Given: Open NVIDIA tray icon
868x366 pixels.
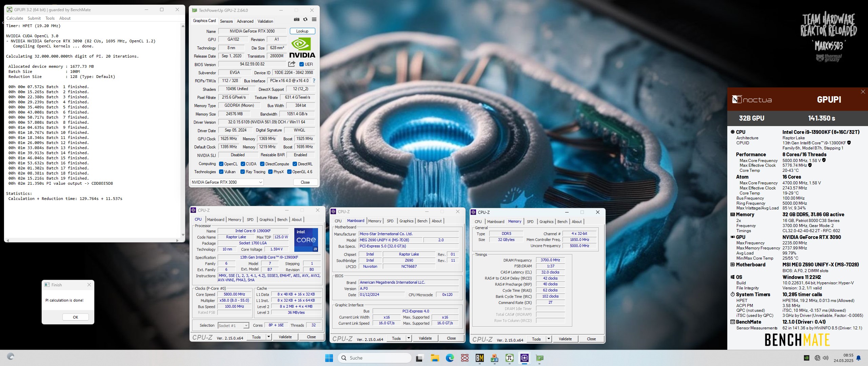Looking at the screenshot, I should (807, 358).
